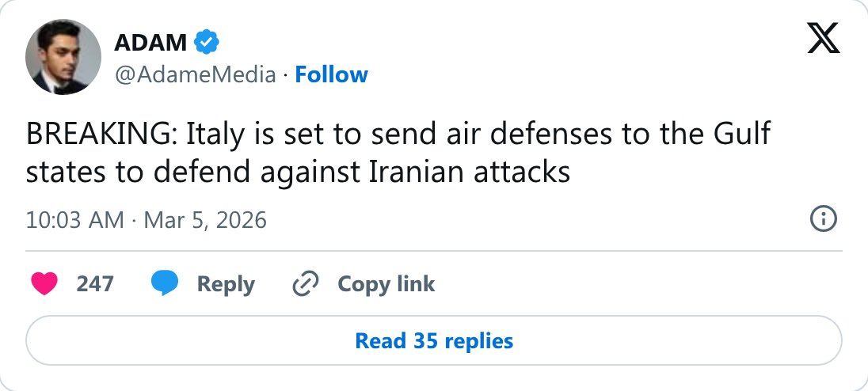Click the BREAKING tweet text body

coord(398,154)
